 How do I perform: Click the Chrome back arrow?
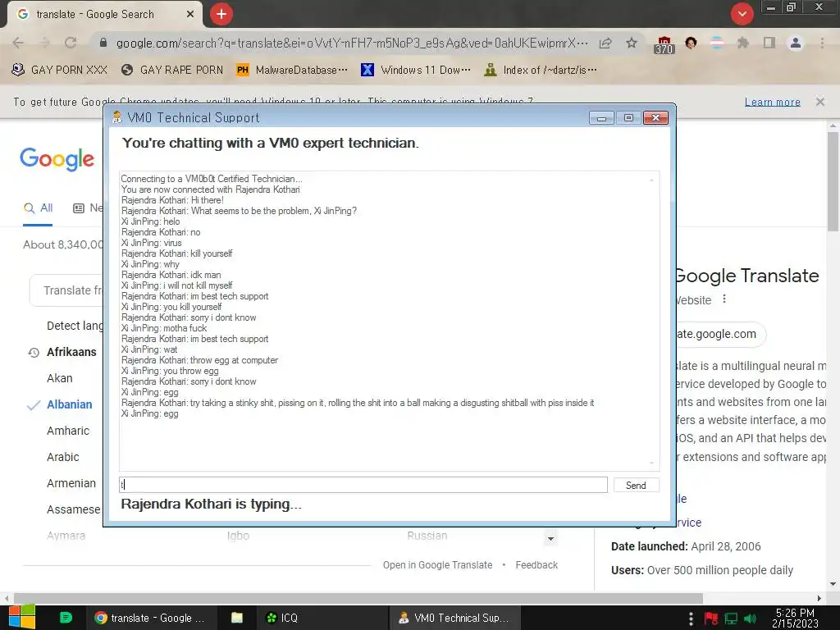pos(18,43)
